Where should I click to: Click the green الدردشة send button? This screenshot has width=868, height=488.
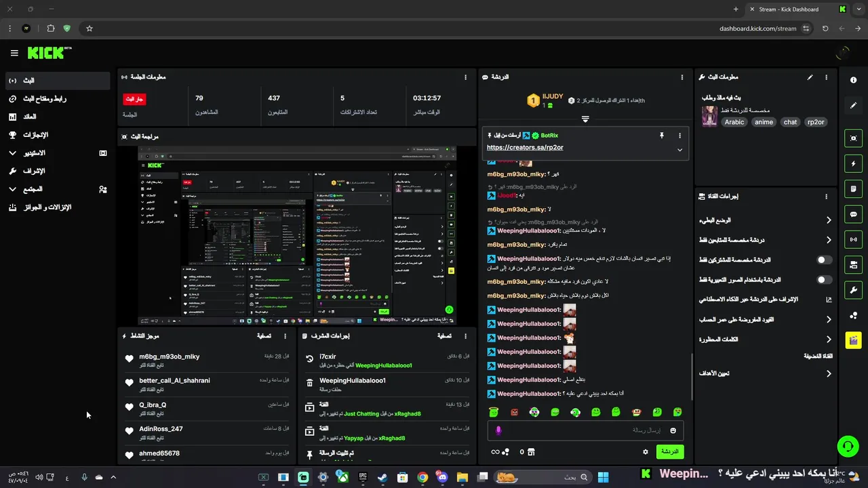(670, 451)
